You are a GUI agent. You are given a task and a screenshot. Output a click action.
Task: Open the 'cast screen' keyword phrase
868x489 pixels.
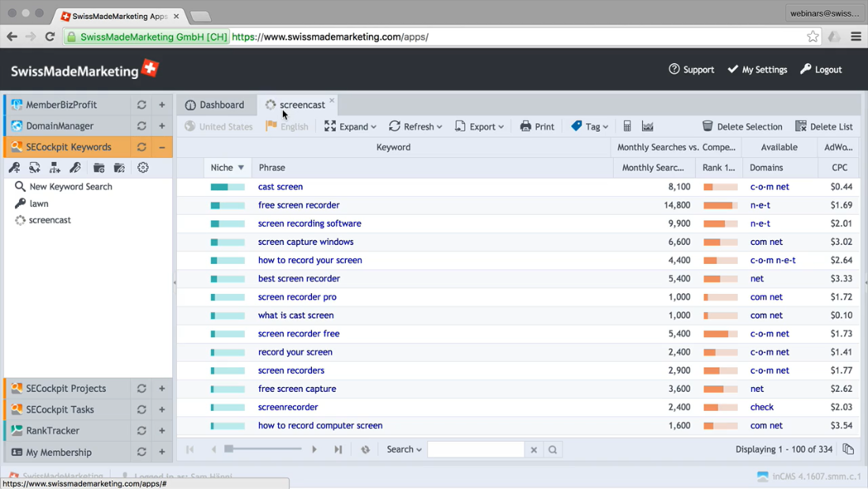[x=280, y=186]
